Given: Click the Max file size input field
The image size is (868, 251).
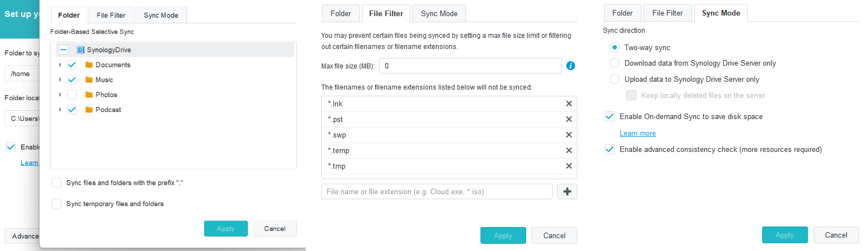Looking at the screenshot, I should pyautogui.click(x=470, y=66).
